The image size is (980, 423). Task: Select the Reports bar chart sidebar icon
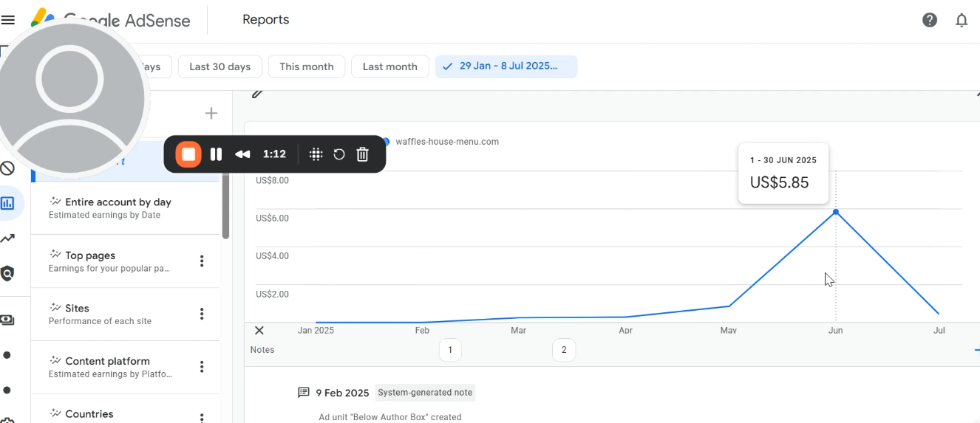click(x=7, y=203)
